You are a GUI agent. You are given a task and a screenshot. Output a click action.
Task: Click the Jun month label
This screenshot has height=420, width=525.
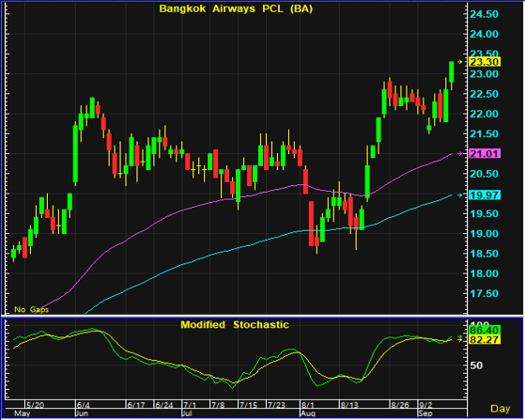(x=82, y=413)
